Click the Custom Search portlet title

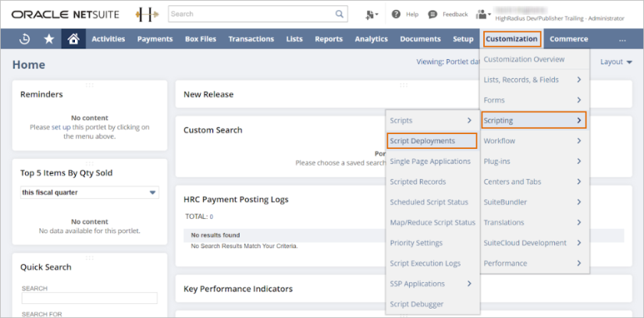(213, 130)
